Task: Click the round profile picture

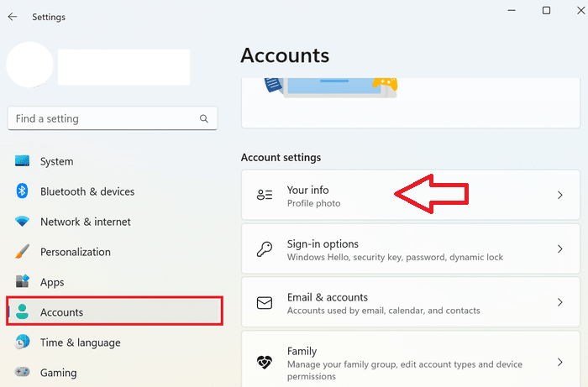Action: click(29, 65)
